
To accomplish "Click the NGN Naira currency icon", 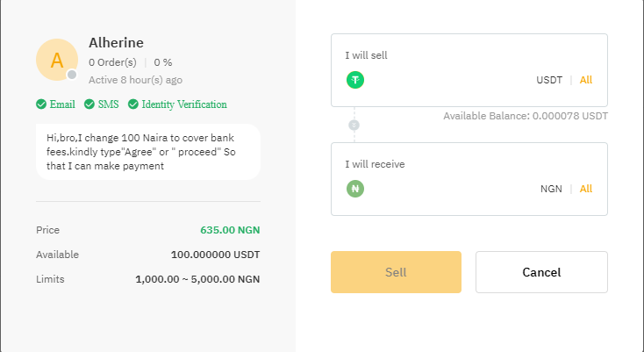I will tap(355, 188).
